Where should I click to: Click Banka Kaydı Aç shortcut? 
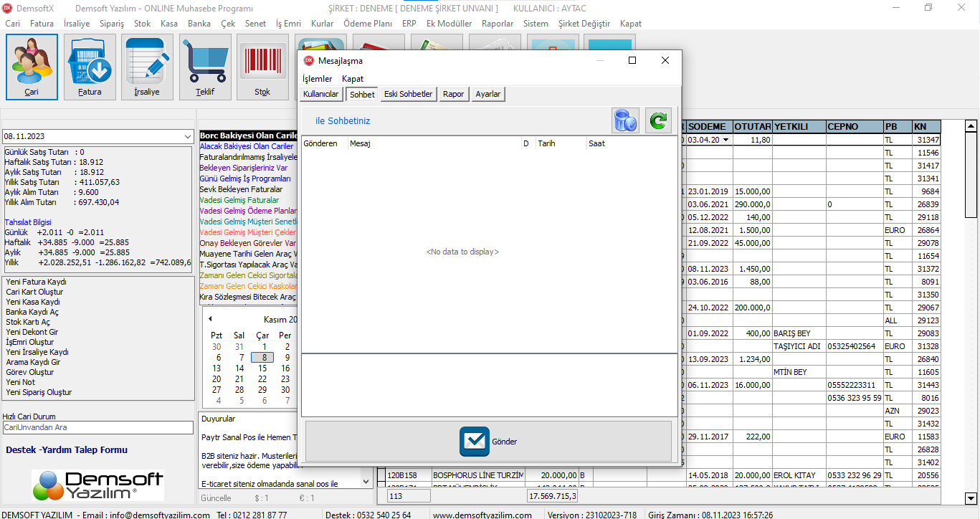click(x=32, y=312)
